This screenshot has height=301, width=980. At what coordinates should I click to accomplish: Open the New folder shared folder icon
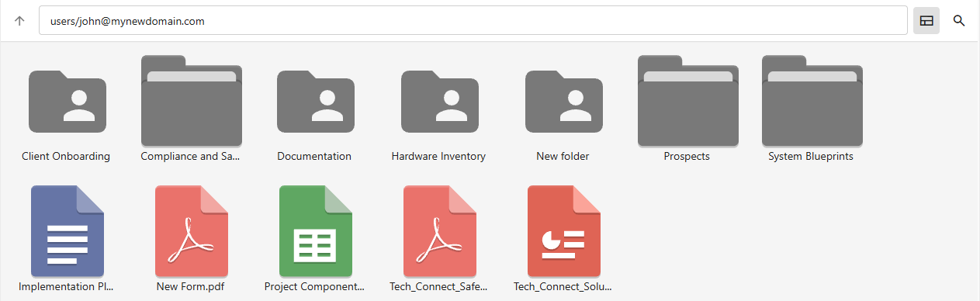(564, 101)
